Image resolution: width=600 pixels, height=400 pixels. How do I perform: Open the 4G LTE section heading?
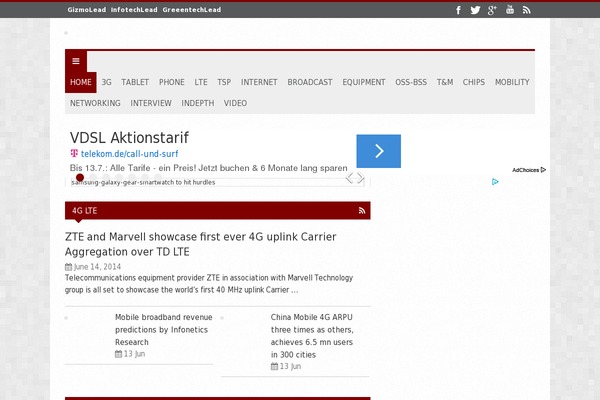(x=85, y=211)
